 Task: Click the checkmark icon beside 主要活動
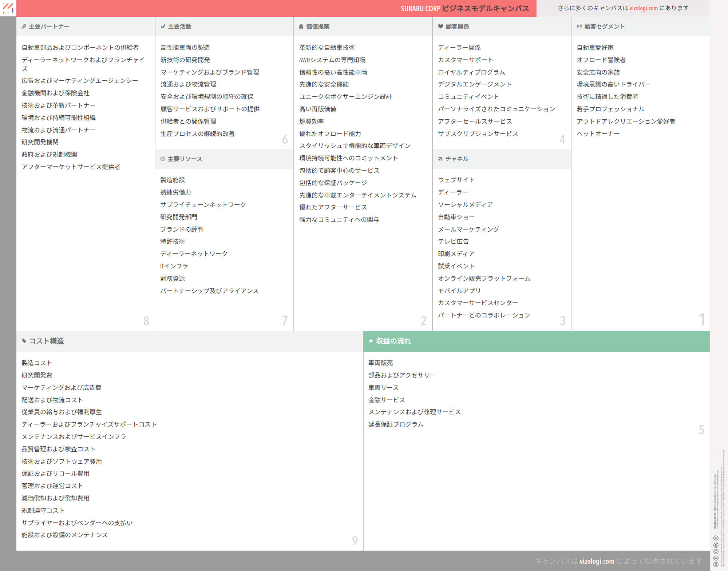click(163, 27)
